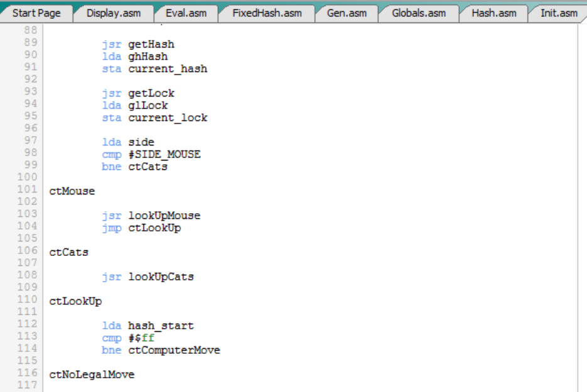
Task: Select the Hash.asm tab
Action: tap(493, 13)
